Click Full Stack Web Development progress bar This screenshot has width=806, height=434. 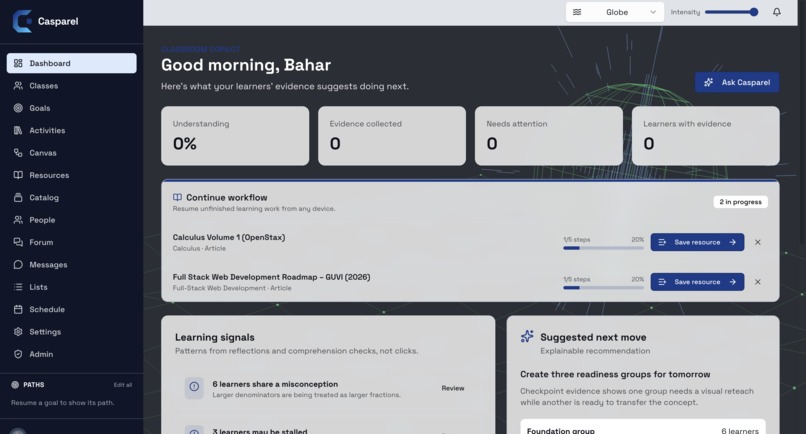(x=603, y=287)
